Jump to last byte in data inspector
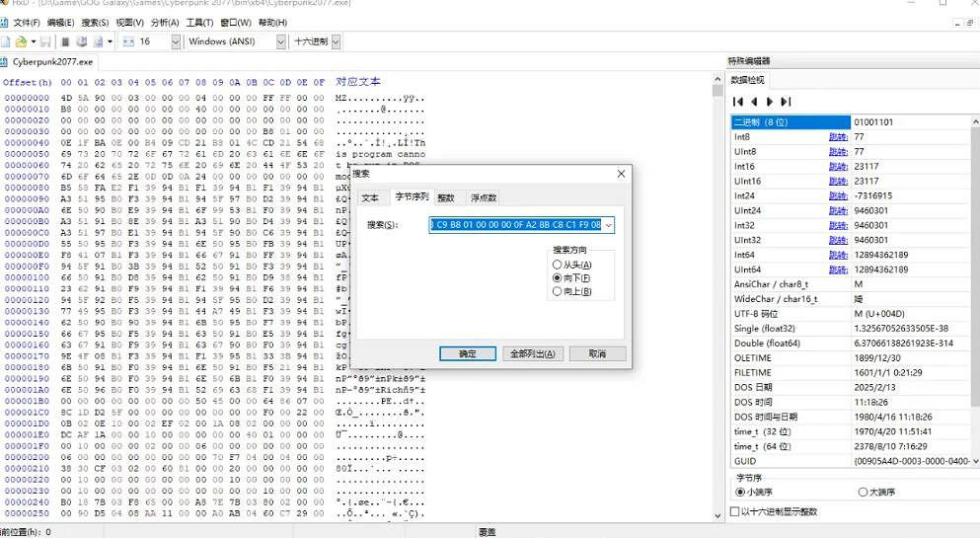Image resolution: width=980 pixels, height=538 pixels. [786, 102]
